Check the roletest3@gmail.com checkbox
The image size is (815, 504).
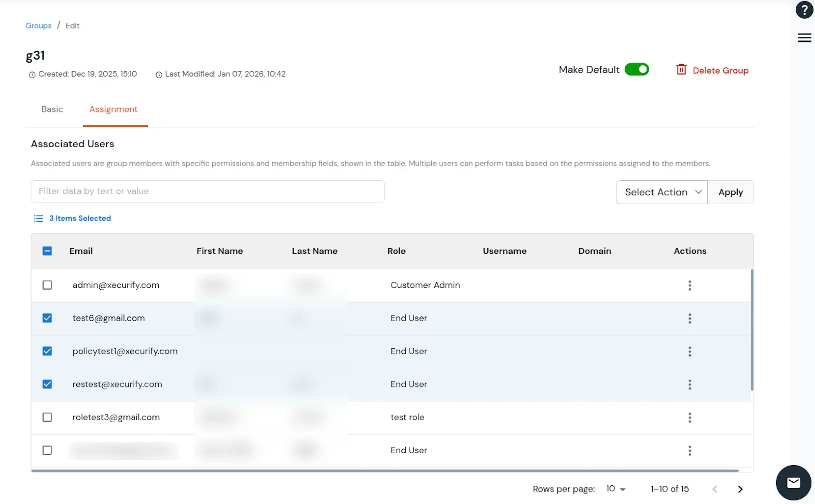pyautogui.click(x=47, y=417)
